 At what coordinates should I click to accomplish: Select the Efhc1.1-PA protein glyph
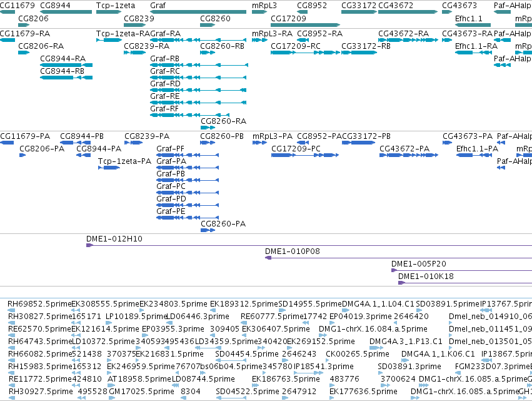(x=474, y=155)
